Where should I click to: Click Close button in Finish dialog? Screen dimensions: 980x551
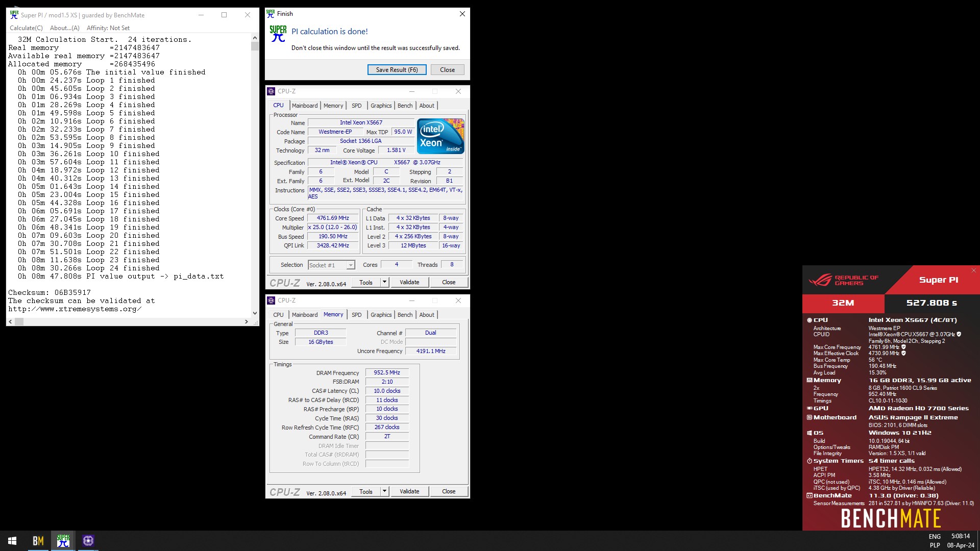coord(448,70)
